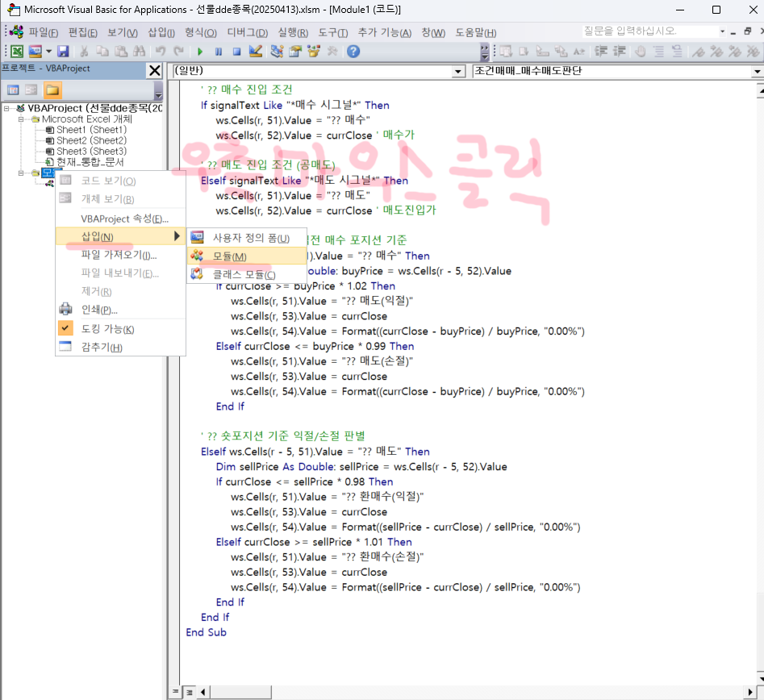
Task: Toggle Breakpoint hand icon
Action: click(x=641, y=51)
